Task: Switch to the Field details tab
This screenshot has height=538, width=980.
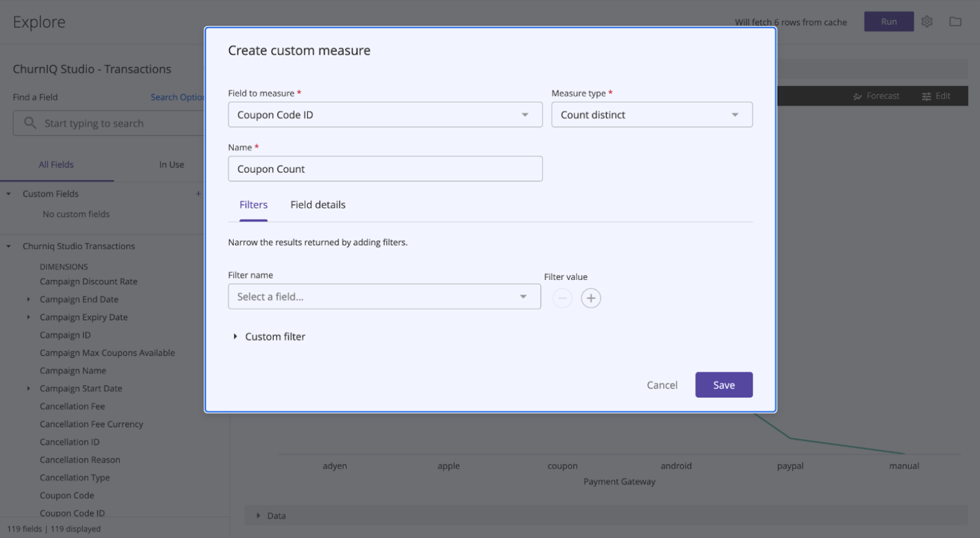Action: [x=317, y=205]
